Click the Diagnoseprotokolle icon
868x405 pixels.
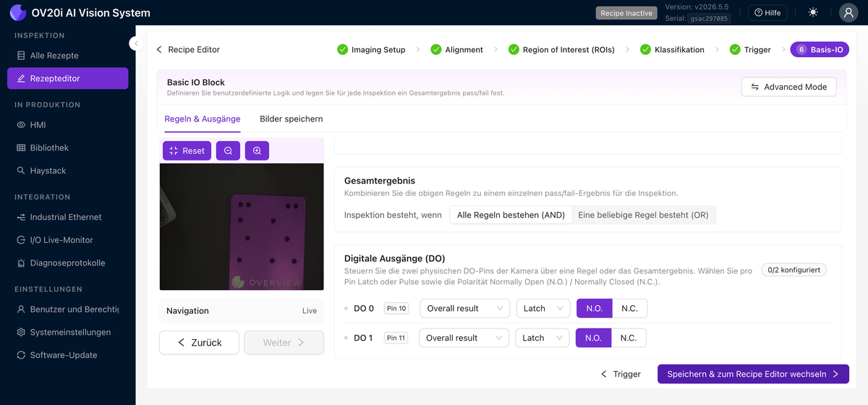point(21,263)
